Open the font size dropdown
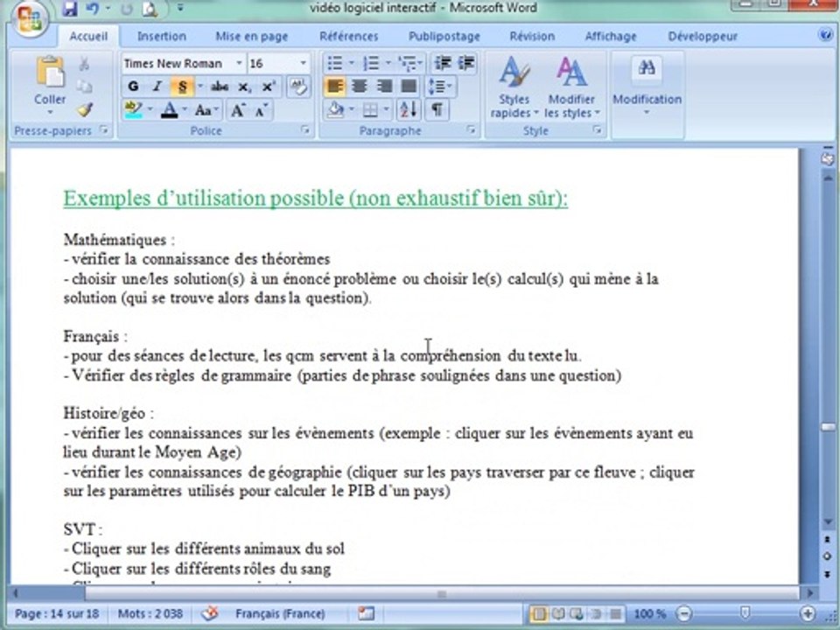 [x=304, y=63]
